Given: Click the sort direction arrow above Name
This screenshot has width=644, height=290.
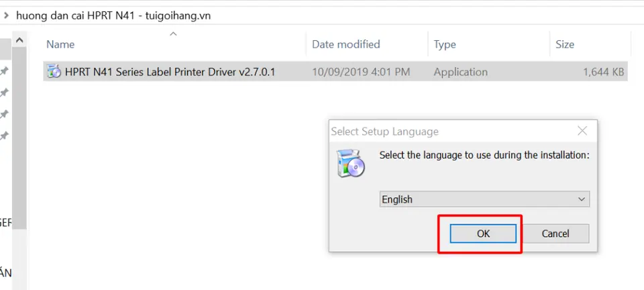Looking at the screenshot, I should point(173,34).
